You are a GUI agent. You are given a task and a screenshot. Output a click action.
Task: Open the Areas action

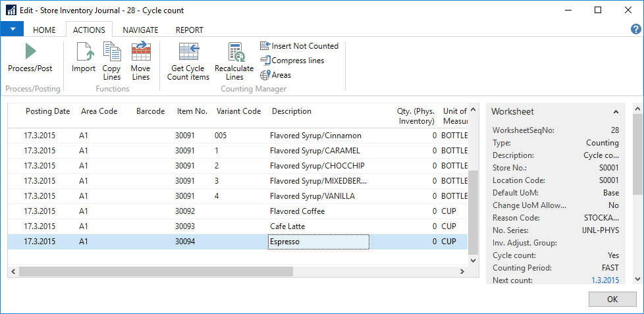point(275,75)
